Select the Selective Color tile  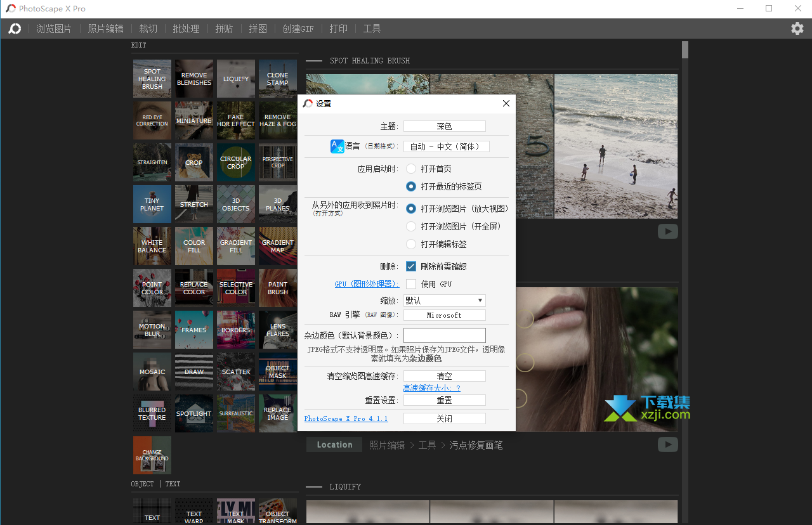pyautogui.click(x=236, y=288)
